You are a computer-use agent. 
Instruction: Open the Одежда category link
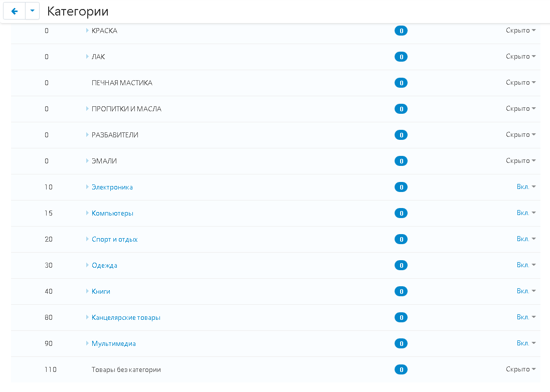click(104, 265)
